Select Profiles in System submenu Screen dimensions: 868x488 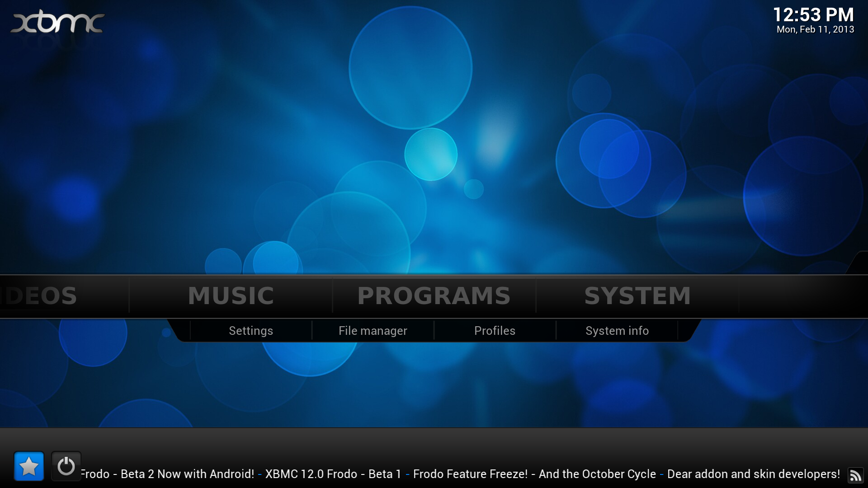click(494, 331)
